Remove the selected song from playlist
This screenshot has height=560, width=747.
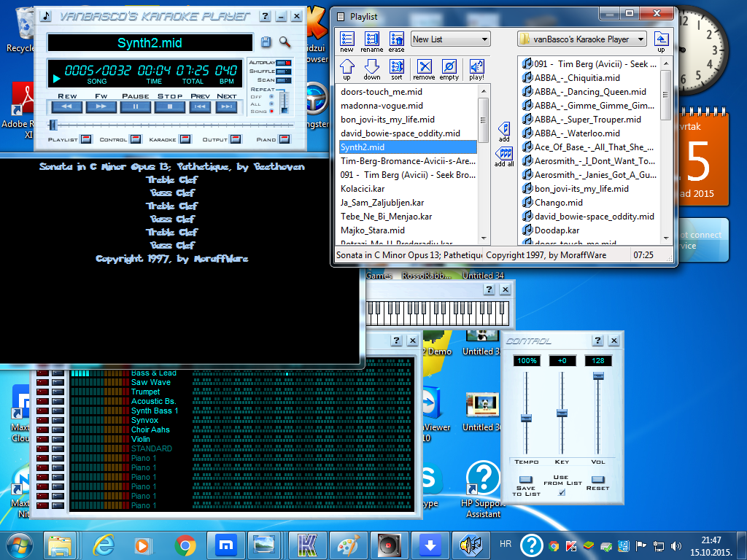(x=424, y=68)
